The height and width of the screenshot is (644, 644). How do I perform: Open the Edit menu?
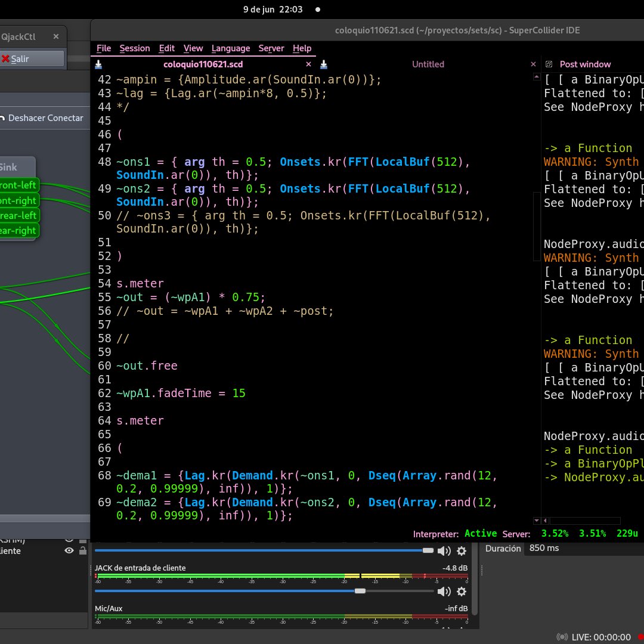[167, 48]
